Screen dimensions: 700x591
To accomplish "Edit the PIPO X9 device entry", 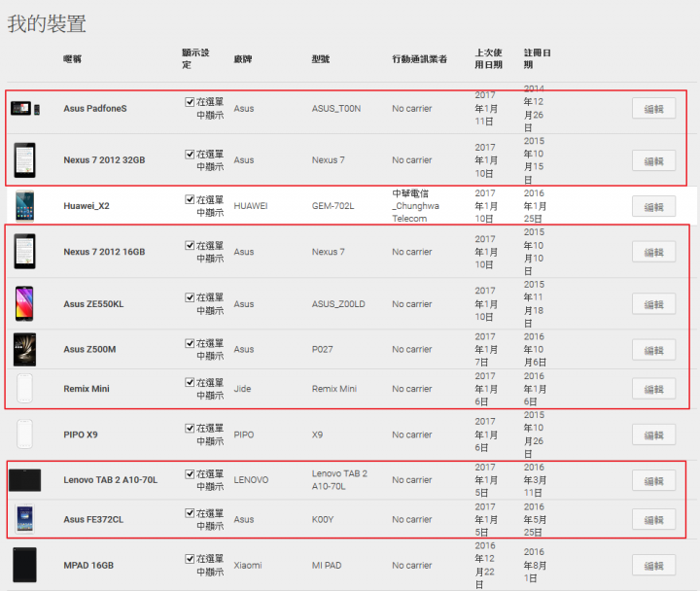I will pyautogui.click(x=653, y=435).
